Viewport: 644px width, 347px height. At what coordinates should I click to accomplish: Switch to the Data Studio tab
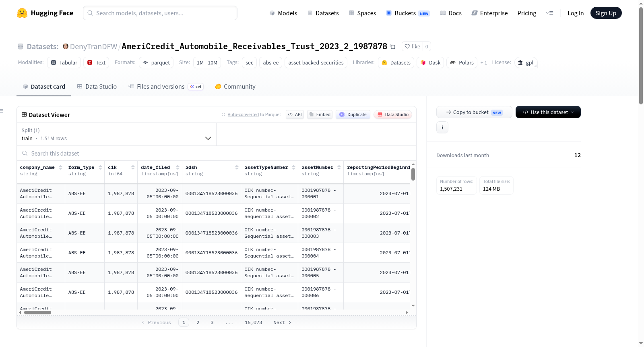[97, 87]
